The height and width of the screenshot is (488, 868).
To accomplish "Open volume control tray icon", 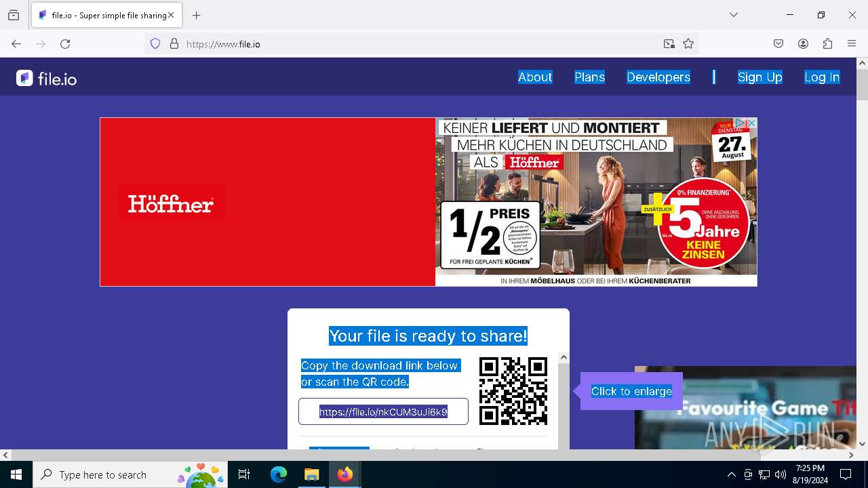I will pyautogui.click(x=781, y=474).
